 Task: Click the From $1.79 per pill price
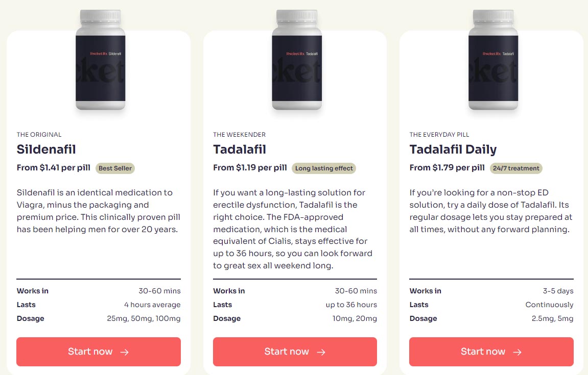coord(447,167)
